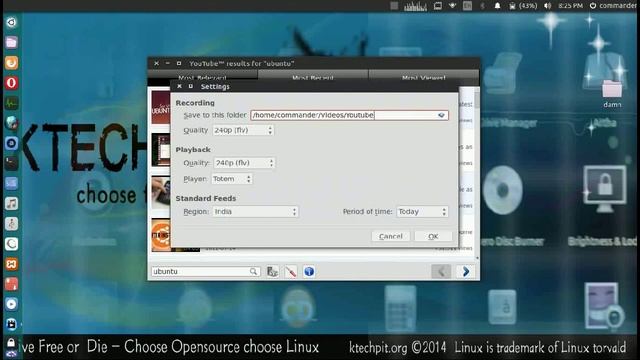Viewport: 640px width, 360px height.
Task: Open the Playback Quality 240p (flv) dropdown
Action: click(x=244, y=163)
